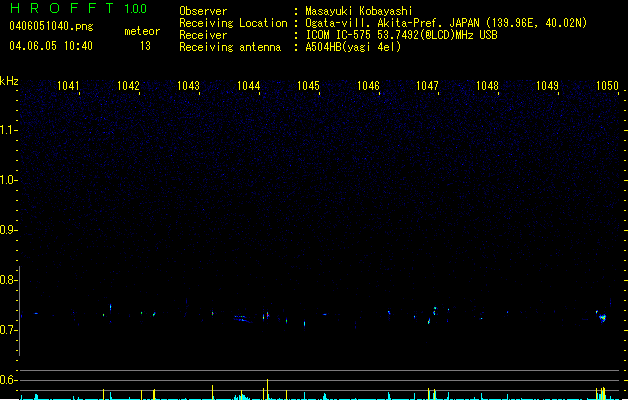Click the 0.7 kHz frequency label

[8, 330]
